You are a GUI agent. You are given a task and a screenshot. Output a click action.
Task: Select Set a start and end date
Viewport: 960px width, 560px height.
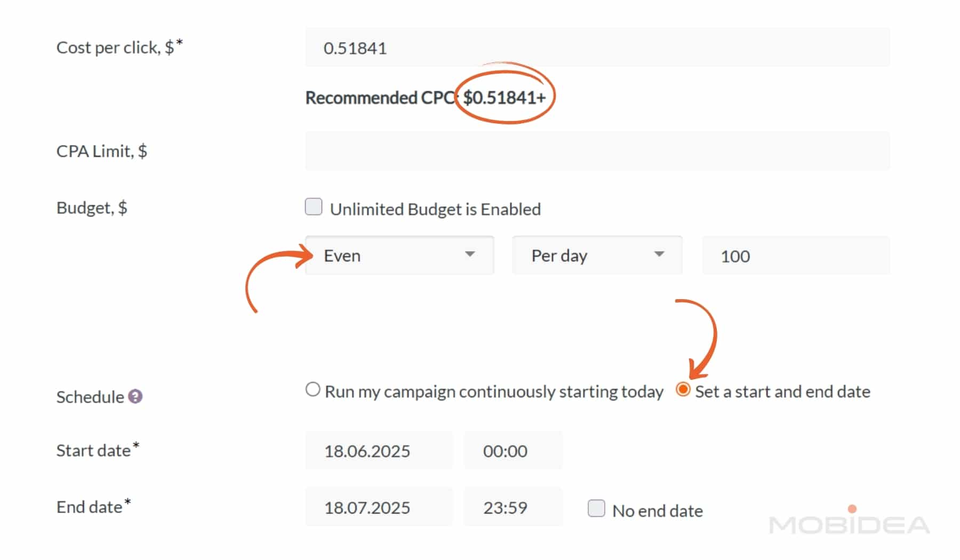tap(683, 390)
